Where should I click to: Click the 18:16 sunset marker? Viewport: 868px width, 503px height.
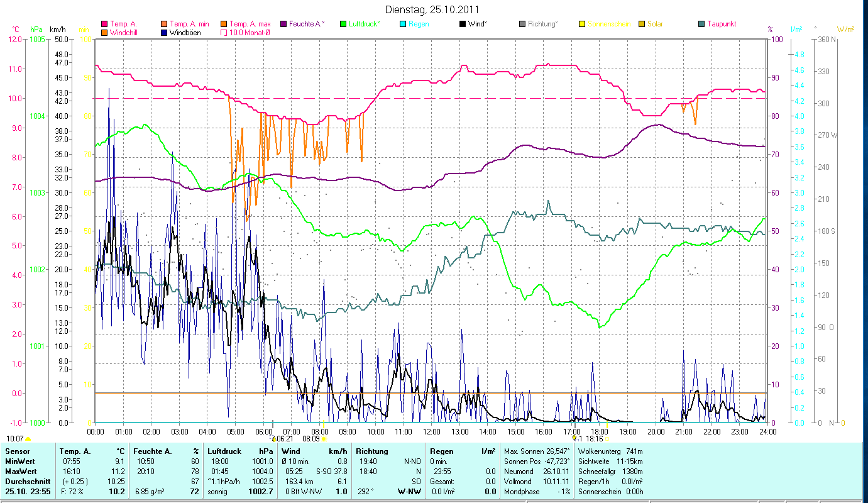(x=607, y=439)
